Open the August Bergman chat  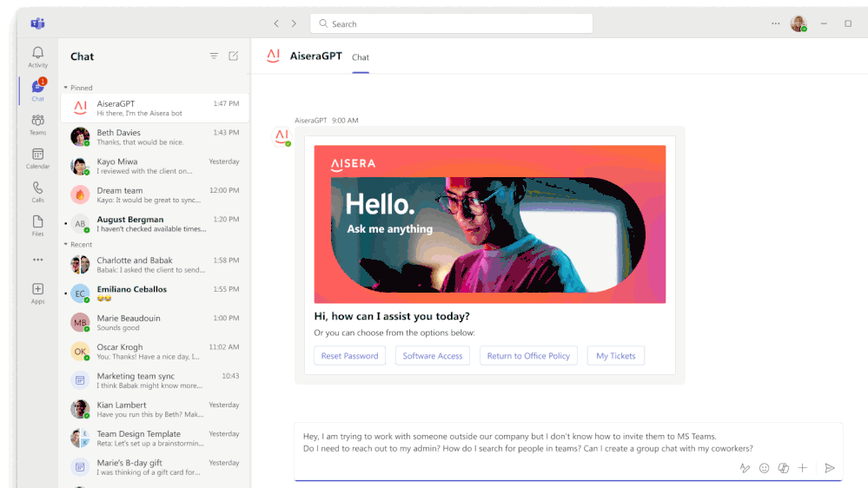pyautogui.click(x=155, y=223)
